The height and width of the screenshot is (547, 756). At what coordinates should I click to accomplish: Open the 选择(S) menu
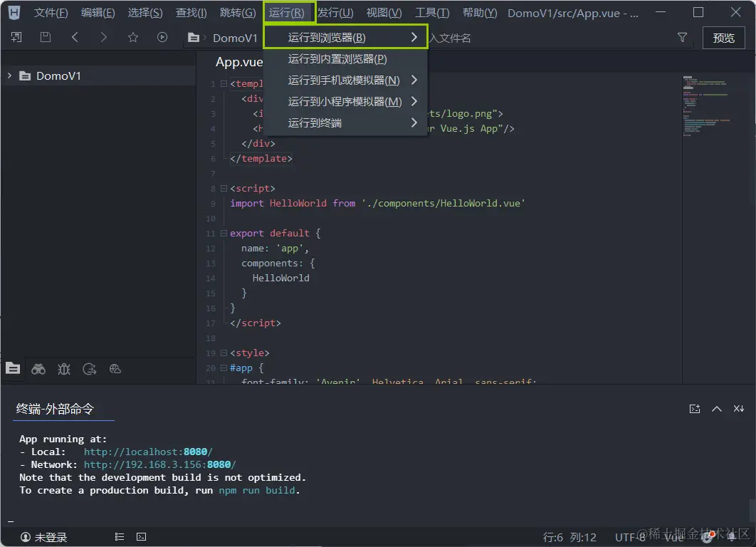(x=145, y=13)
